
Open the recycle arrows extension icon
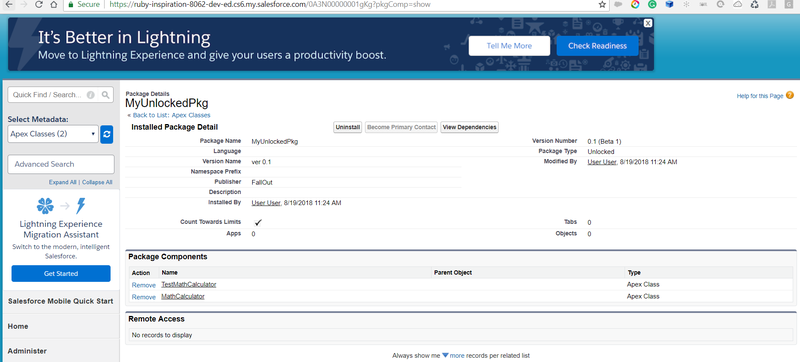755,4
